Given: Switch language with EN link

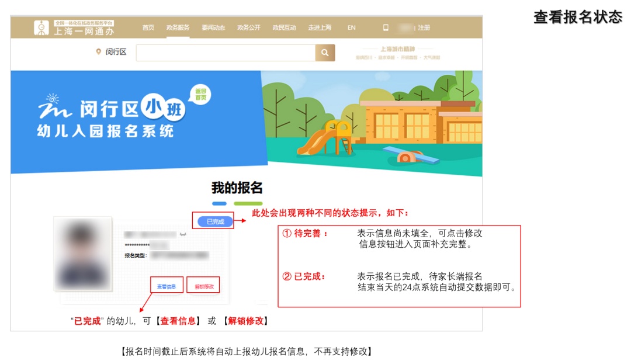Looking at the screenshot, I should point(351,27).
